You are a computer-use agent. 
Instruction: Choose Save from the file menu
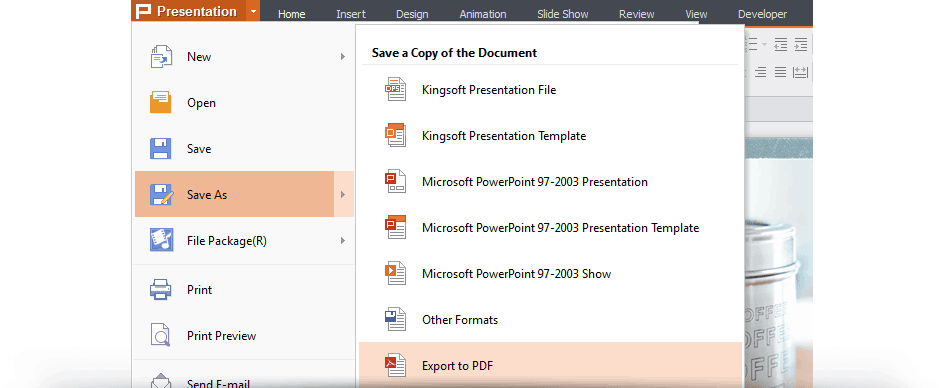[244, 148]
